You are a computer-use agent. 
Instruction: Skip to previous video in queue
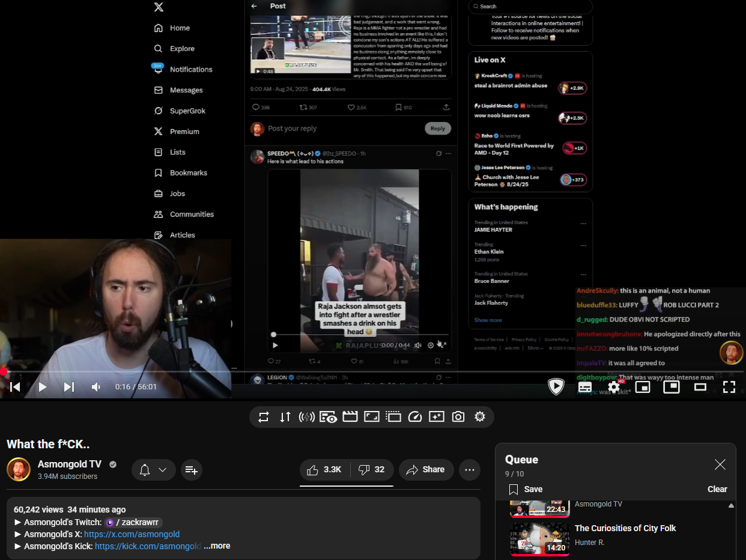coord(16,387)
